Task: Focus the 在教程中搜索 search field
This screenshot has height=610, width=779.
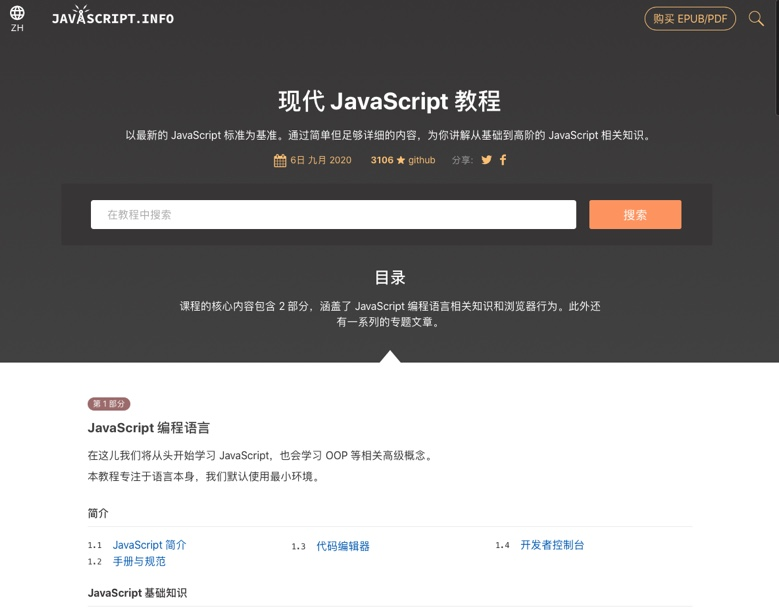Action: click(x=333, y=215)
